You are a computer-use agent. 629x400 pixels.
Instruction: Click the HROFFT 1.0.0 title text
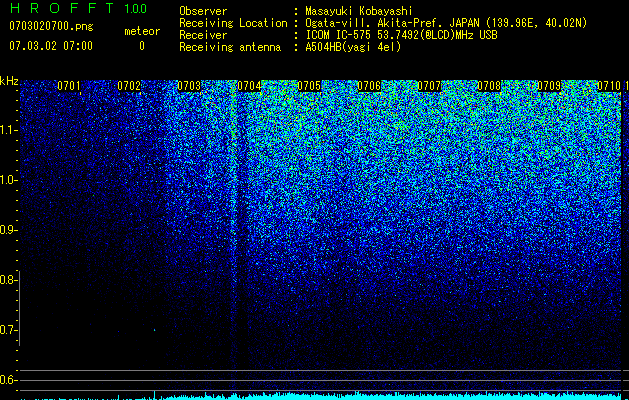tap(78, 8)
